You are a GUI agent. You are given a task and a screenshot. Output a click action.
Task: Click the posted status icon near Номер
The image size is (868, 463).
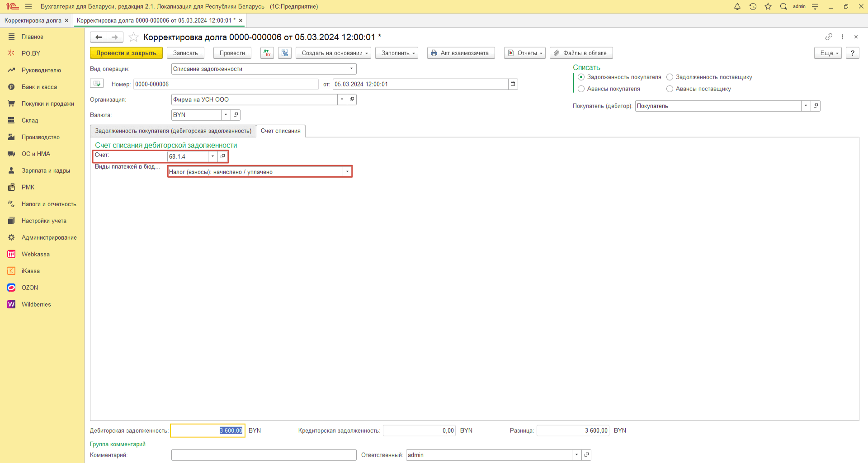coord(97,84)
